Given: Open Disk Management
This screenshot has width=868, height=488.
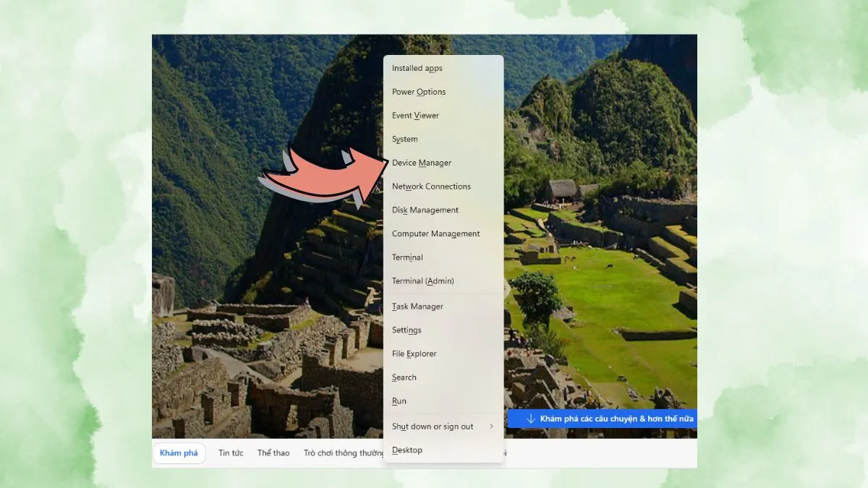Looking at the screenshot, I should 425,210.
